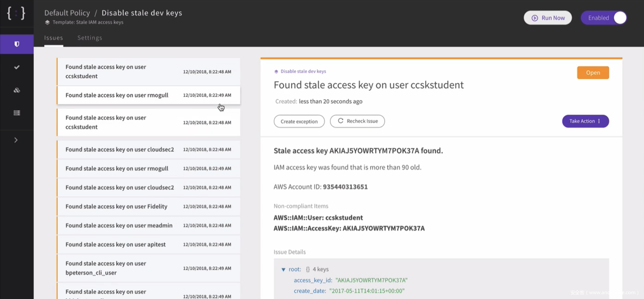The width and height of the screenshot is (644, 299).
Task: Switch to the Settings tab
Action: [90, 38]
